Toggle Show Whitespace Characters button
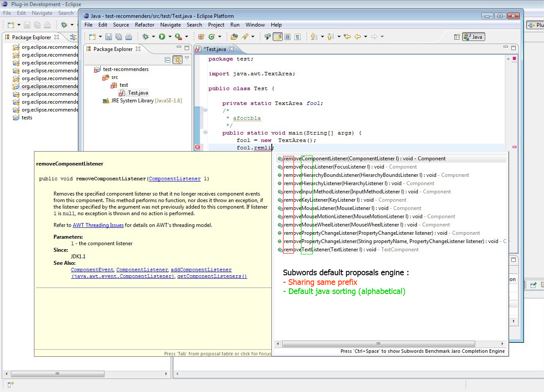This screenshot has width=544, height=392. click(x=297, y=37)
